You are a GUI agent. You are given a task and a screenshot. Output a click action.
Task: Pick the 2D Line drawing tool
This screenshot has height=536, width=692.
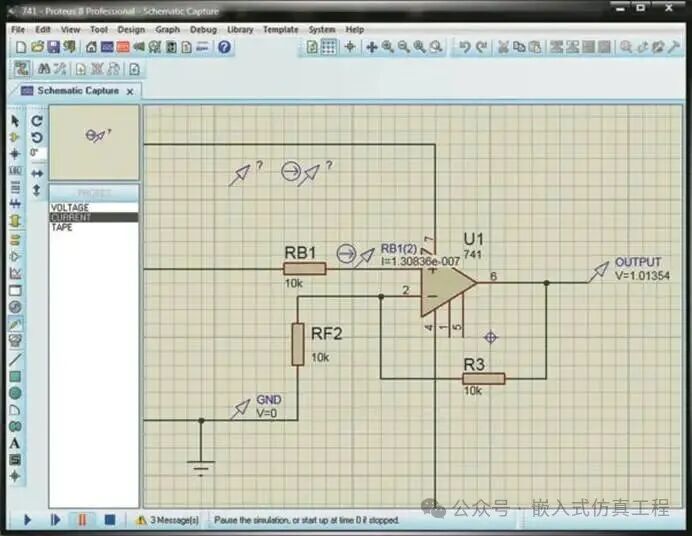pyautogui.click(x=15, y=360)
